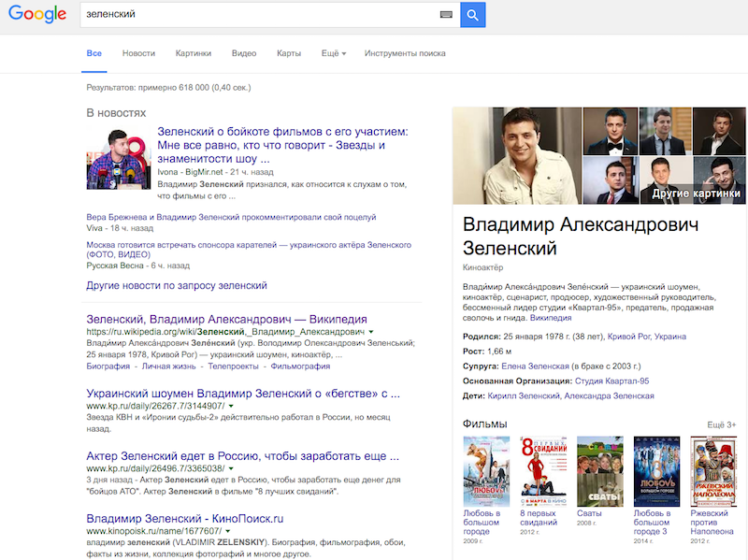748x560 pixels.
Task: Open Биография sitelink
Action: tap(108, 366)
